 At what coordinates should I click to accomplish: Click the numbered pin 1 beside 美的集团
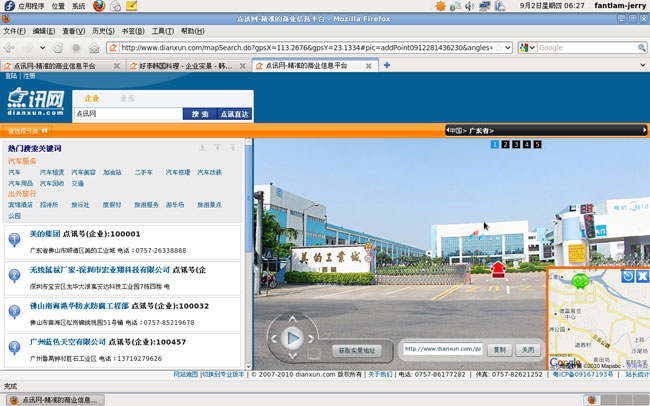[x=15, y=240]
